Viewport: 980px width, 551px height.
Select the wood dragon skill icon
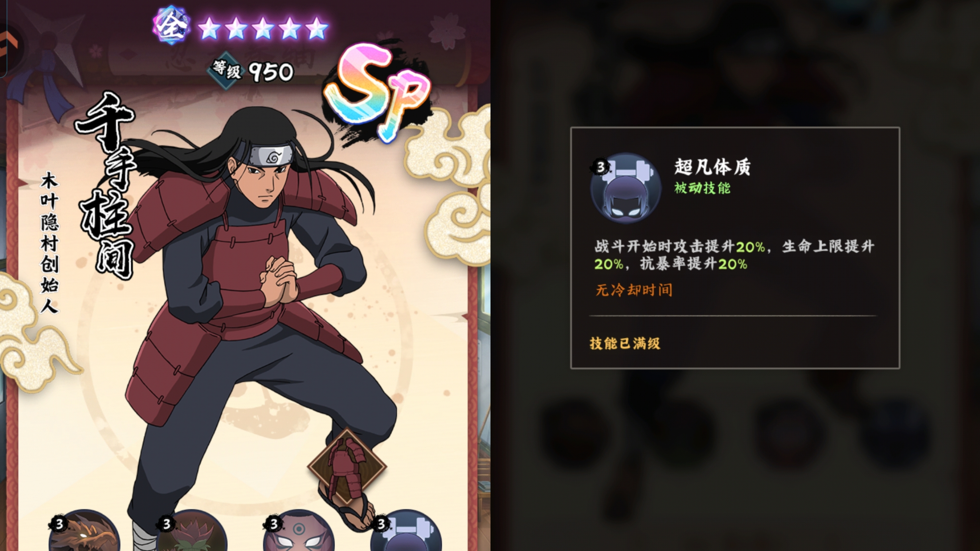(x=84, y=531)
